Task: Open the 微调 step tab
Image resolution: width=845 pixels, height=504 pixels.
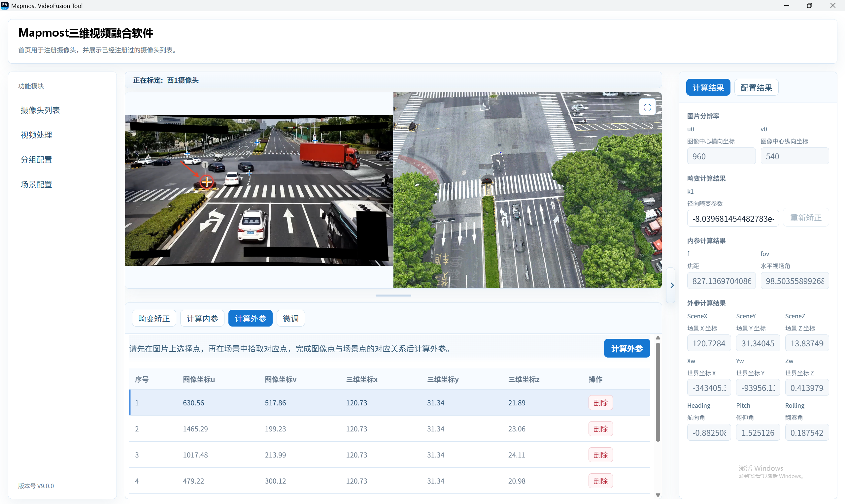Action: click(290, 318)
